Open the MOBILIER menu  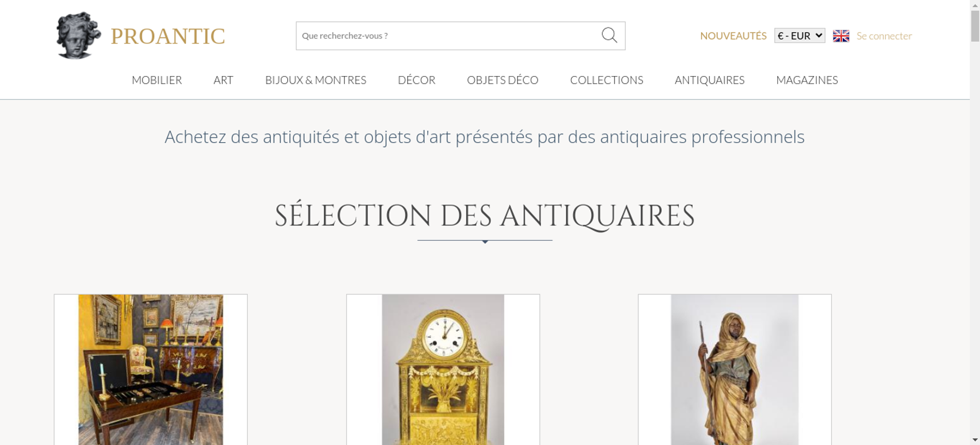(157, 80)
